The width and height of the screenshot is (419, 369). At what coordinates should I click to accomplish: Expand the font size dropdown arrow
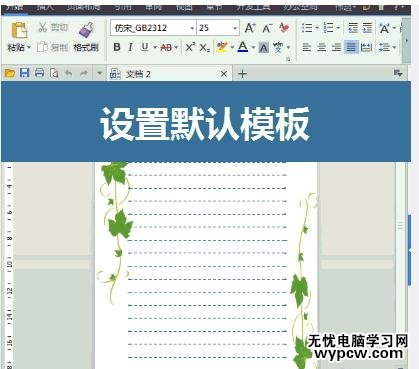tap(235, 28)
